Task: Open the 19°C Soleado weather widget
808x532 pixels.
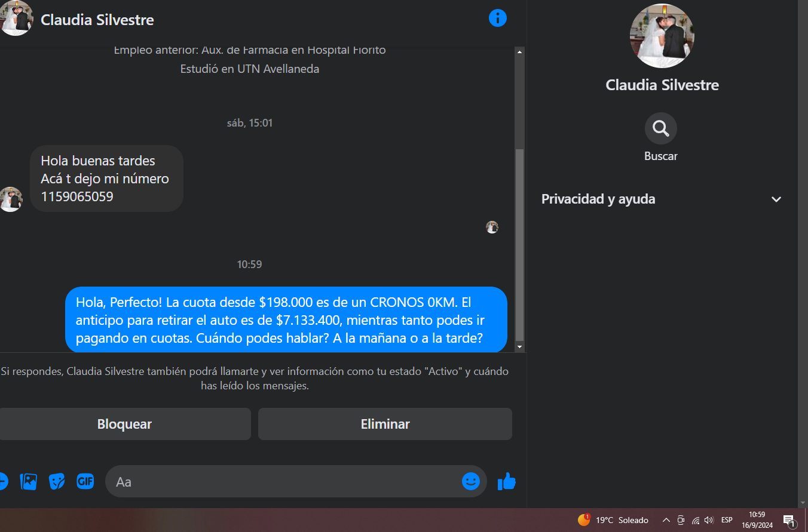Action: [613, 520]
